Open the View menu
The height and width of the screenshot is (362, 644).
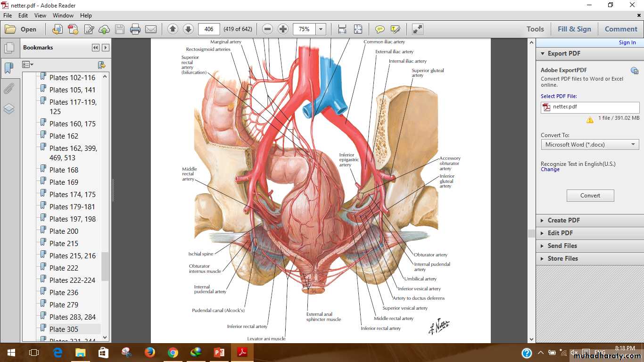(x=40, y=16)
